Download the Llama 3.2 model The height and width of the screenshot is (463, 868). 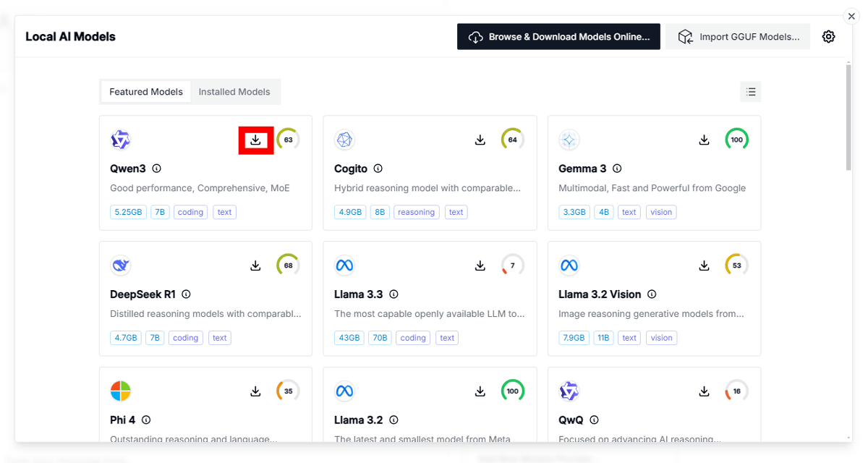480,391
